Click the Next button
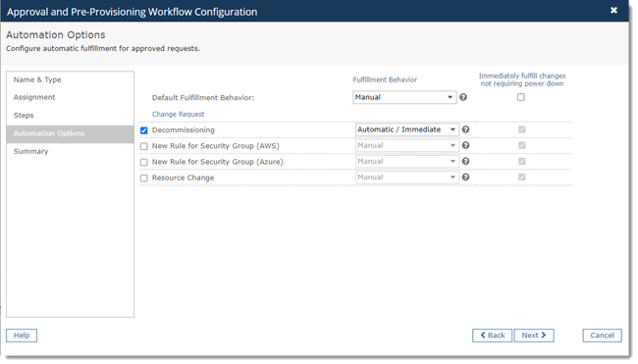 pyautogui.click(x=534, y=336)
